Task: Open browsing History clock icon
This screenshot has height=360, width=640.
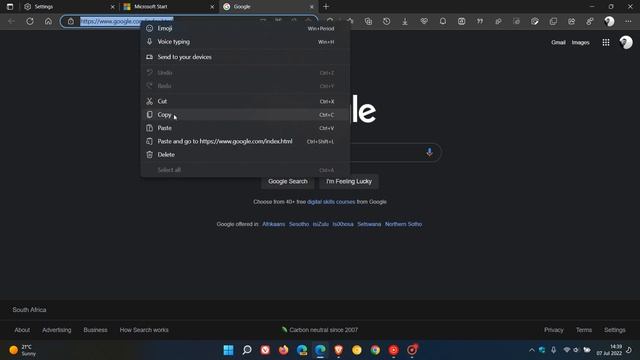Action: (386, 21)
